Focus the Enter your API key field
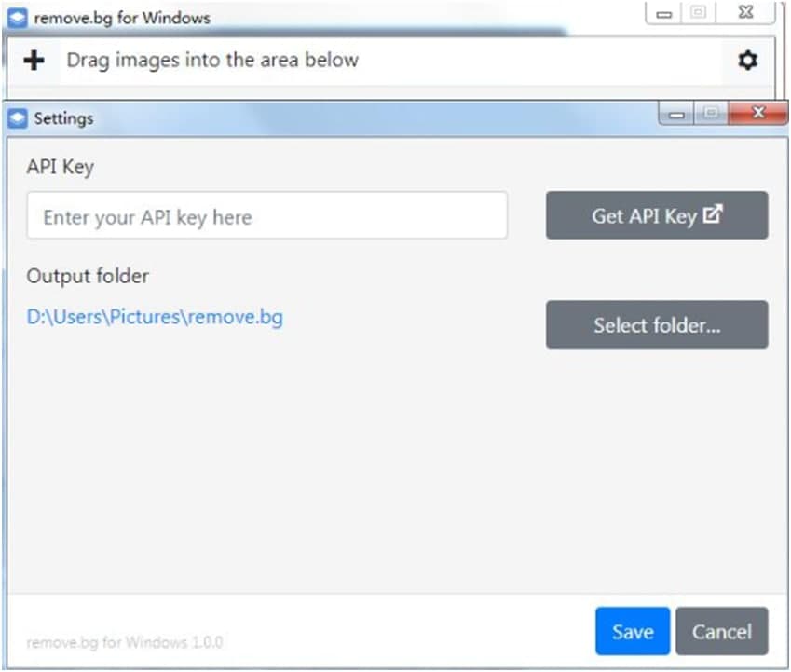 point(266,216)
